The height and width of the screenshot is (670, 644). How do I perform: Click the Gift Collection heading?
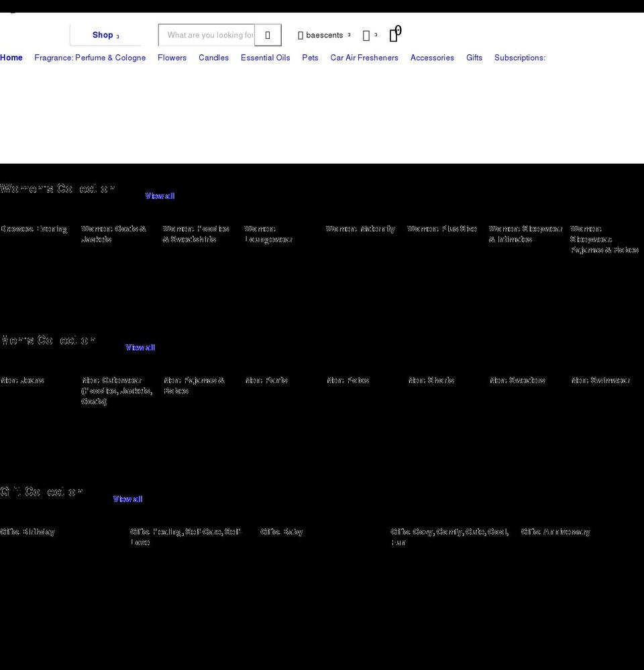[42, 492]
